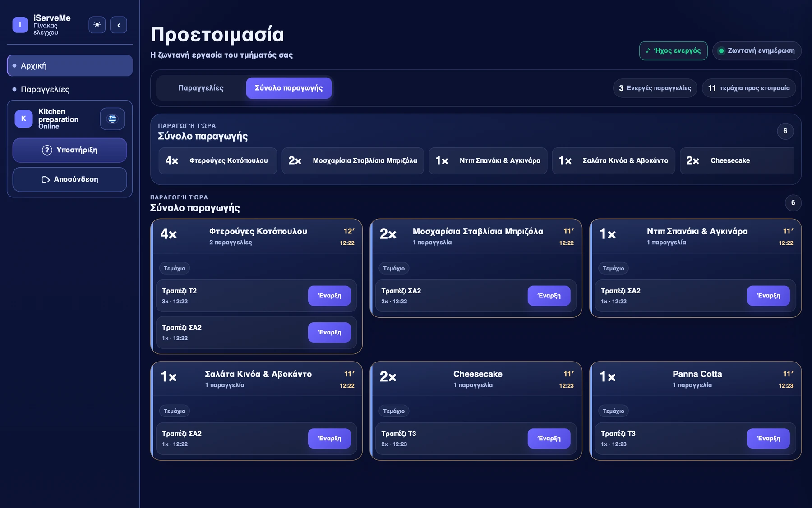812x508 pixels.
Task: Click the Kitchen preparation K avatar
Action: [23, 119]
